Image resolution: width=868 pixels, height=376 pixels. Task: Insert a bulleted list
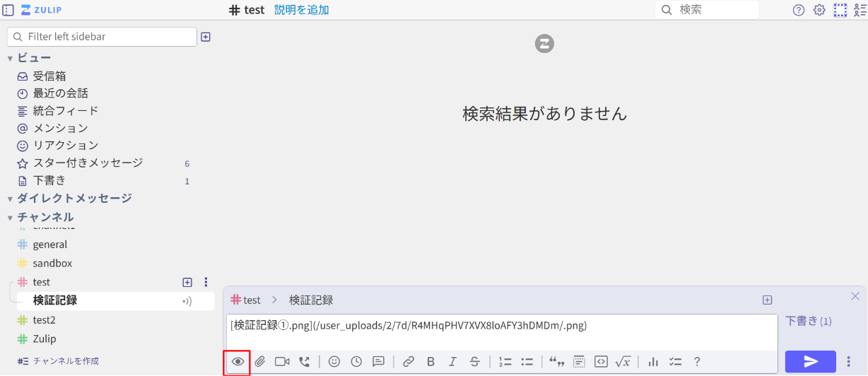click(x=527, y=362)
